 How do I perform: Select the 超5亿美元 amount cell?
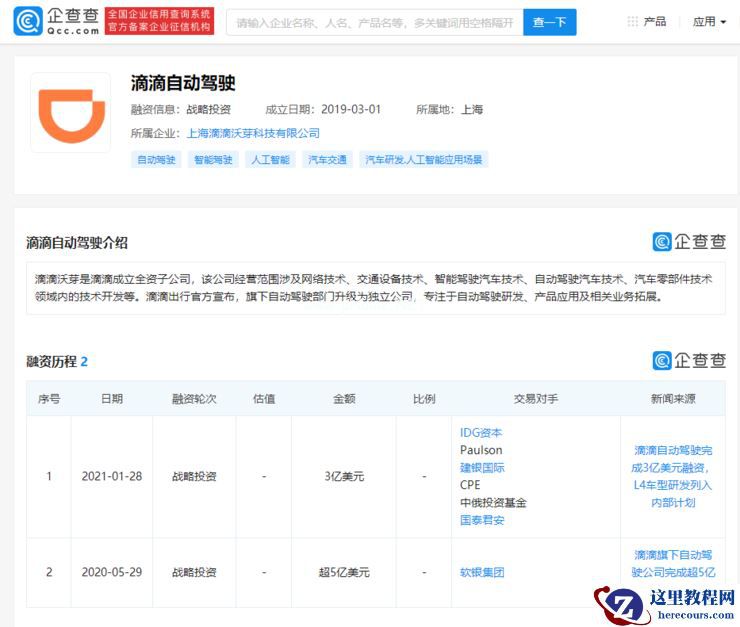pos(344,572)
